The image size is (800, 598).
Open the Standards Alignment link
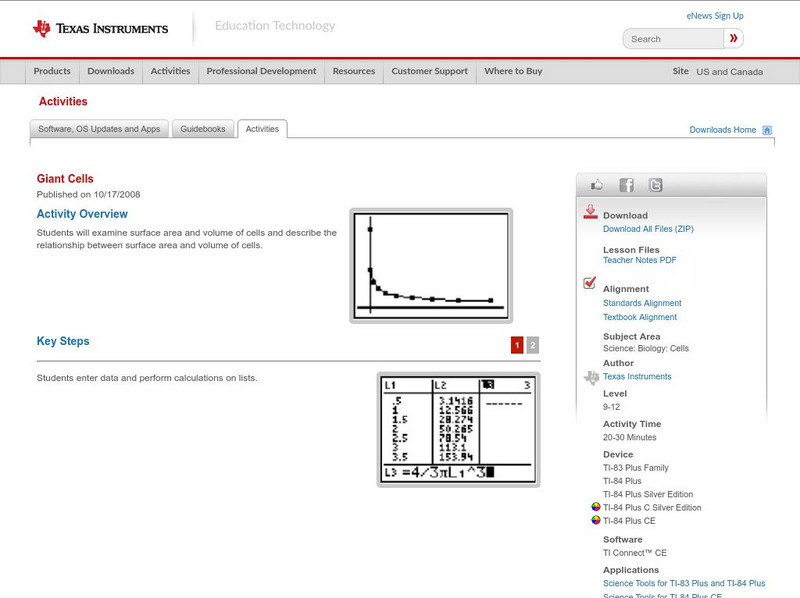tap(642, 303)
